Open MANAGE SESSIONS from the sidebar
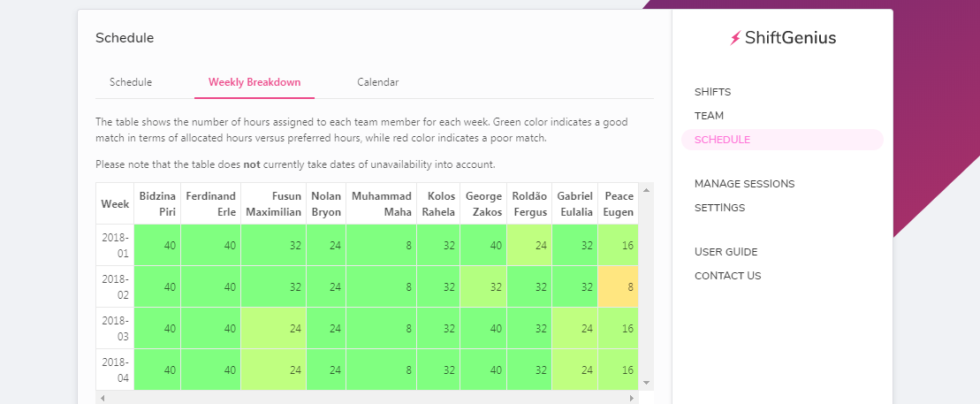The width and height of the screenshot is (980, 404). (744, 184)
